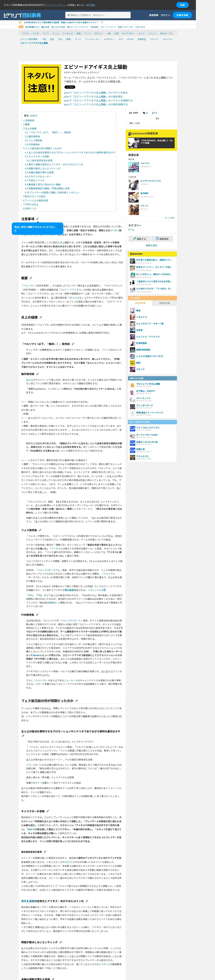215x980 pixels.
Task: Open the ポーランドボールwiki new article
Action: pyautogui.click(x=147, y=435)
